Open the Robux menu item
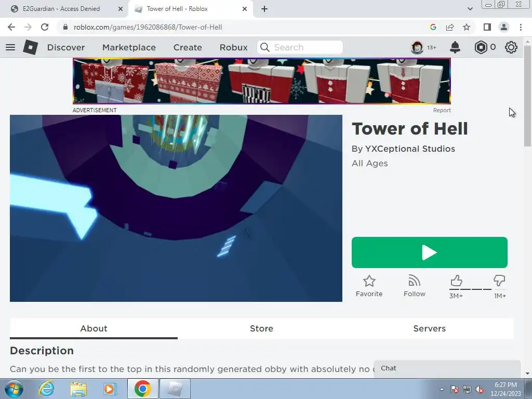The height and width of the screenshot is (399, 532). (x=233, y=47)
